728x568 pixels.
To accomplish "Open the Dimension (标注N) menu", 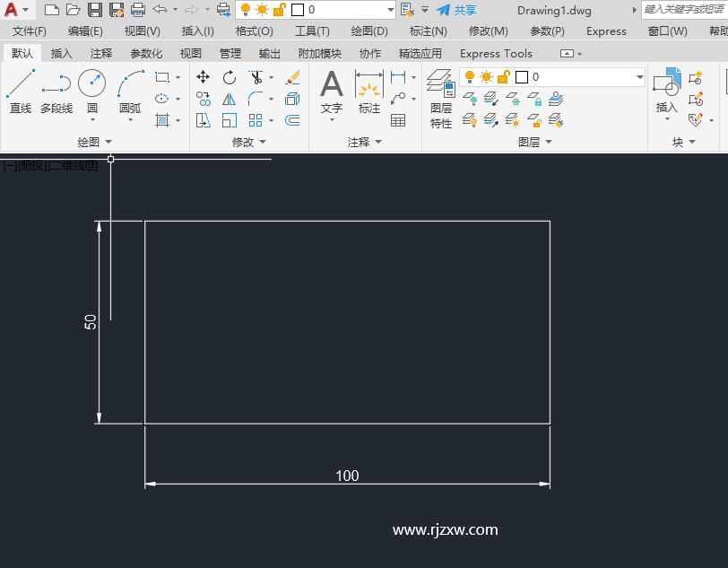I will point(428,31).
